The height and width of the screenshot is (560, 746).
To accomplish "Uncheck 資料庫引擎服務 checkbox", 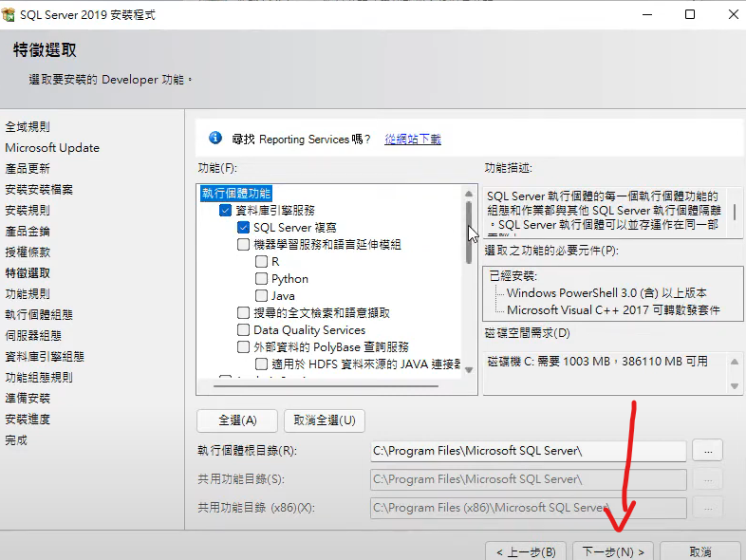I will [225, 211].
